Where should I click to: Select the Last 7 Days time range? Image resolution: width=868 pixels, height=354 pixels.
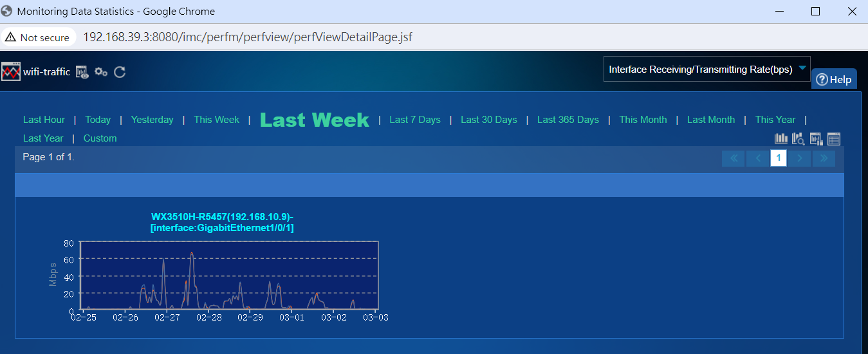click(415, 120)
